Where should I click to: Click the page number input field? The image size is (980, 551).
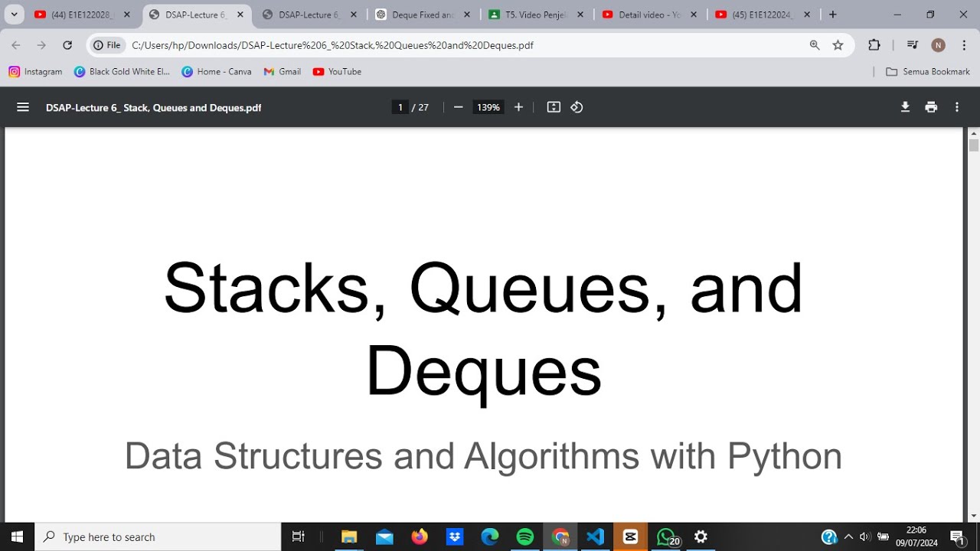tap(400, 107)
